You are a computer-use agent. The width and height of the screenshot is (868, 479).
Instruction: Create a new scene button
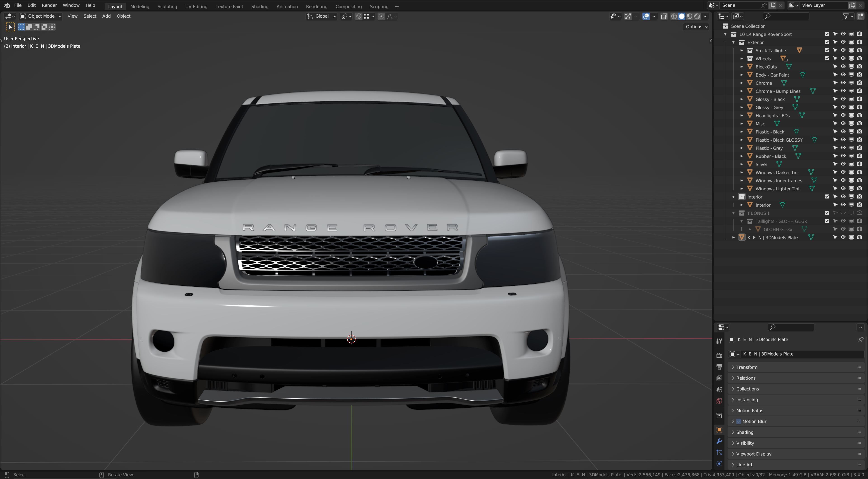point(772,5)
